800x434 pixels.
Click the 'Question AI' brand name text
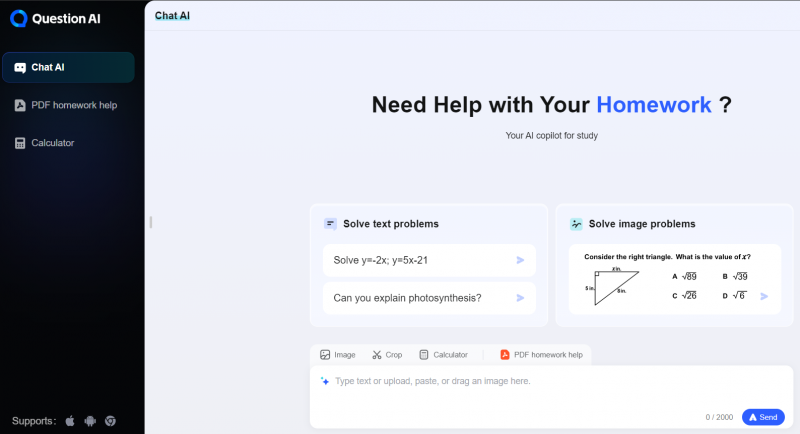coord(66,19)
